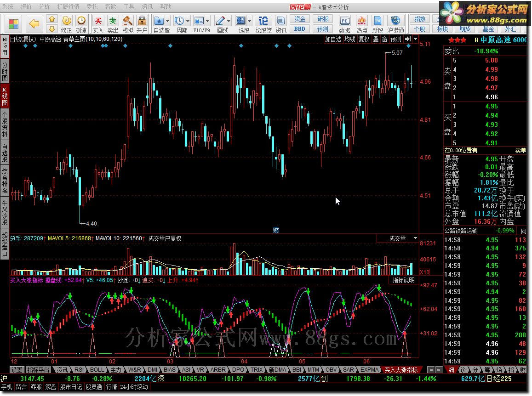This screenshot has height=396, width=532.
Task: Open the 新股 IPO icon
Action: coord(378,24)
